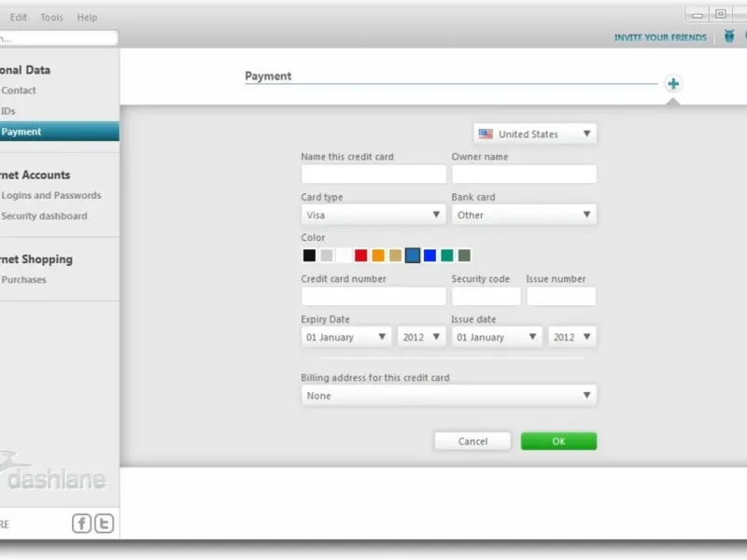
Task: Pick the black card color
Action: coord(309,256)
